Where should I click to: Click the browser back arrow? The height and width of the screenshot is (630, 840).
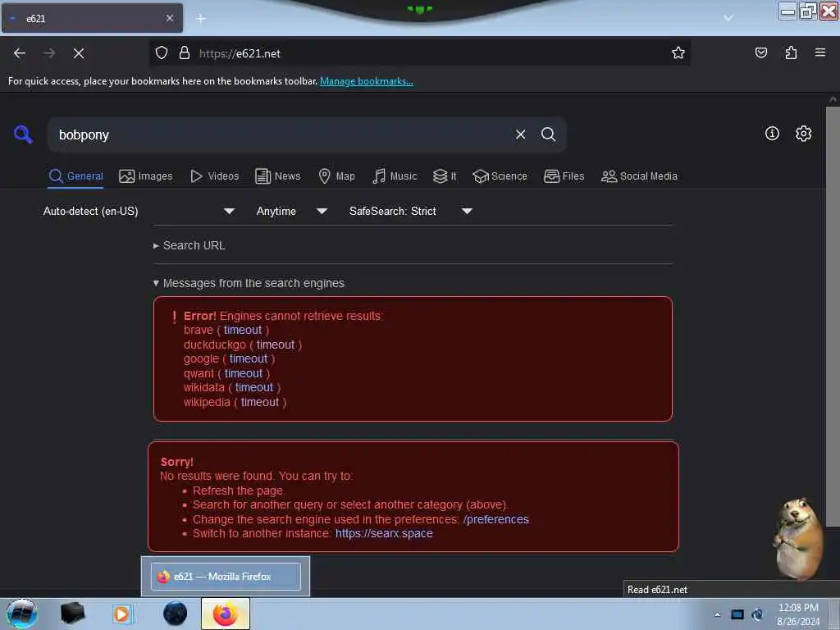20,53
